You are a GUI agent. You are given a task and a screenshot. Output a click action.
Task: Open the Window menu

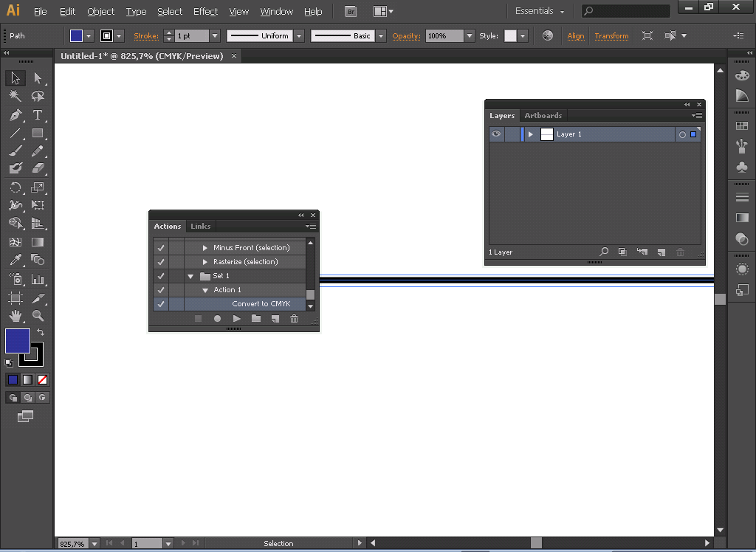[276, 12]
